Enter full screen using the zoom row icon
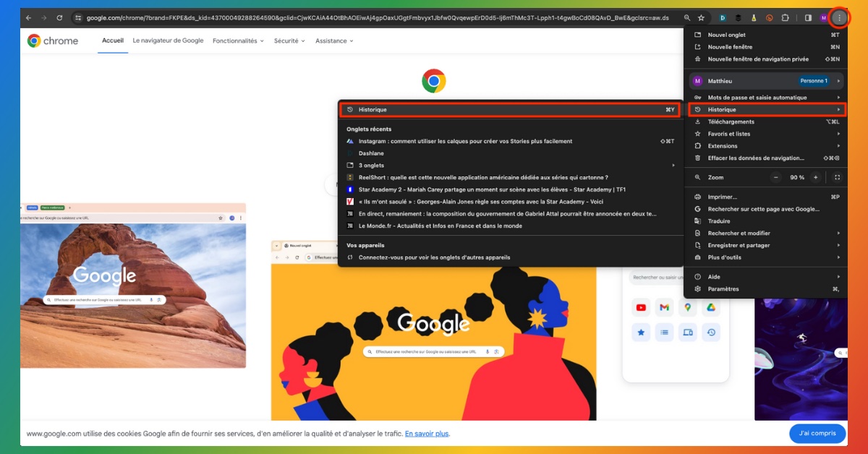 838,177
